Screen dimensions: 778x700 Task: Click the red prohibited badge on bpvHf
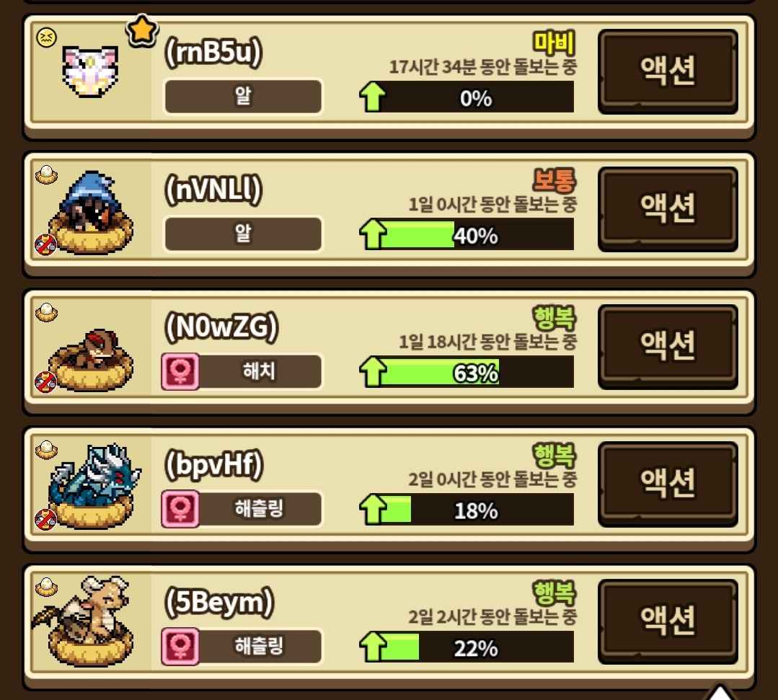point(45,520)
